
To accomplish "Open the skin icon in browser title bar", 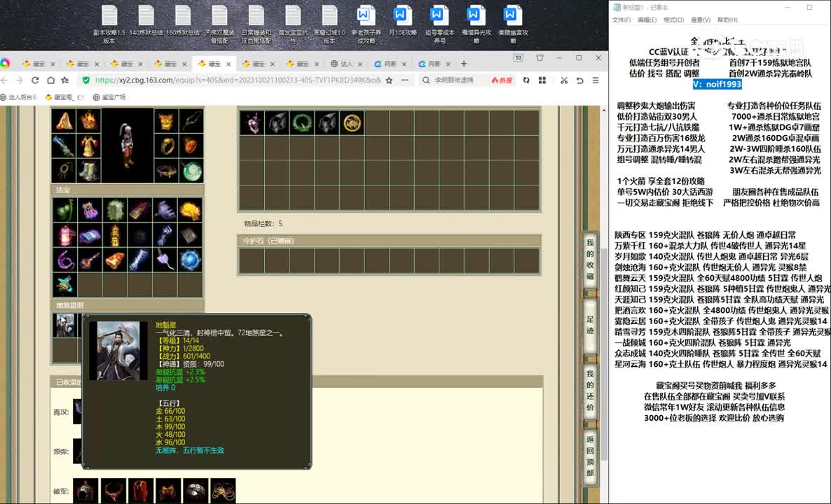I will click(x=540, y=57).
